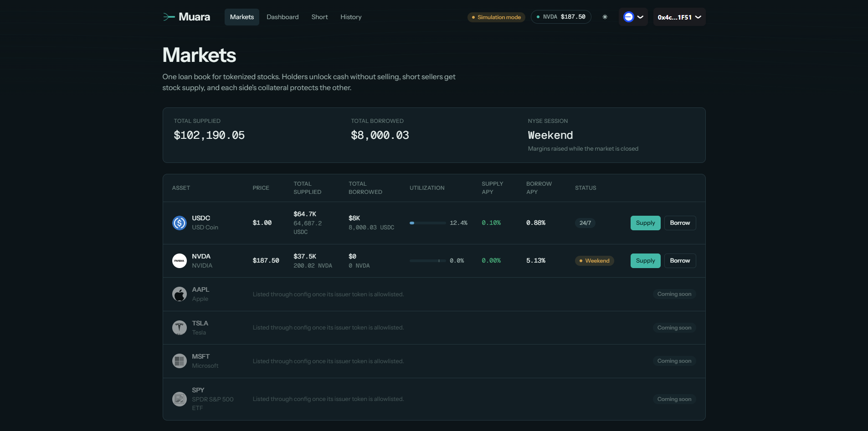Screen dimensions: 868x431
Task: Click the Microsoft logo in MSFT row
Action: coord(180,361)
